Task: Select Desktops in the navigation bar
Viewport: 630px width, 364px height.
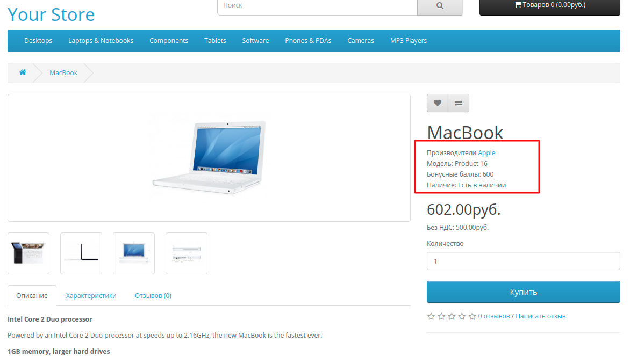Action: pyautogui.click(x=38, y=40)
